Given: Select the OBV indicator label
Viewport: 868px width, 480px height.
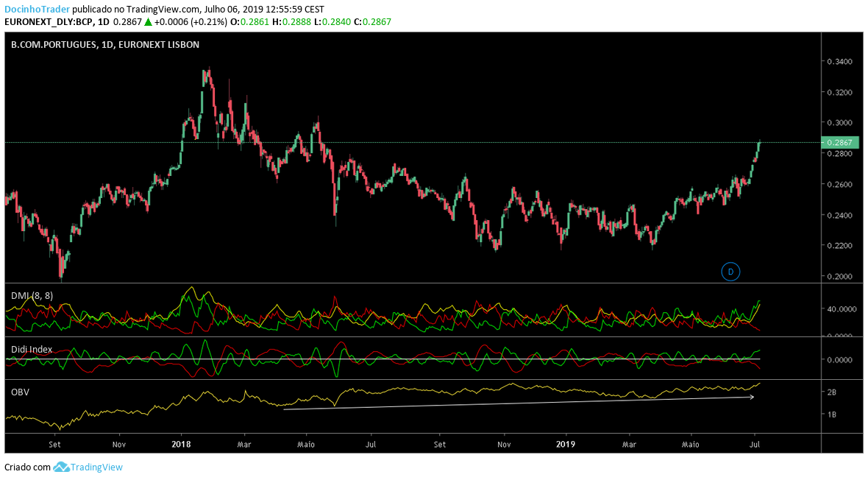Looking at the screenshot, I should (20, 392).
